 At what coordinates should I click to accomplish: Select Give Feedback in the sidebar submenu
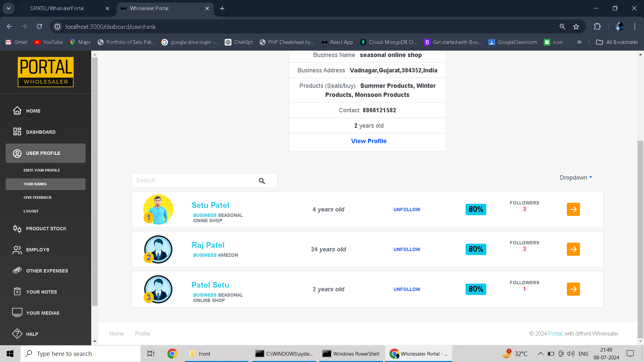pos(38,197)
